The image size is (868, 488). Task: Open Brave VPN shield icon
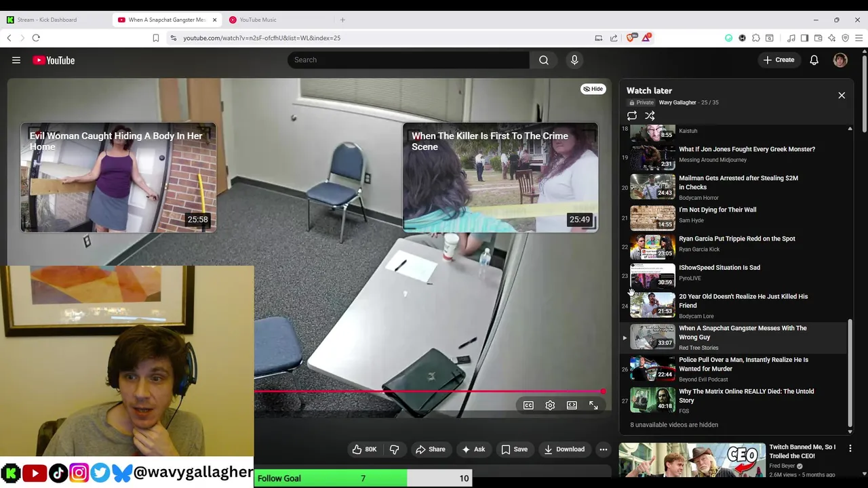[846, 38]
